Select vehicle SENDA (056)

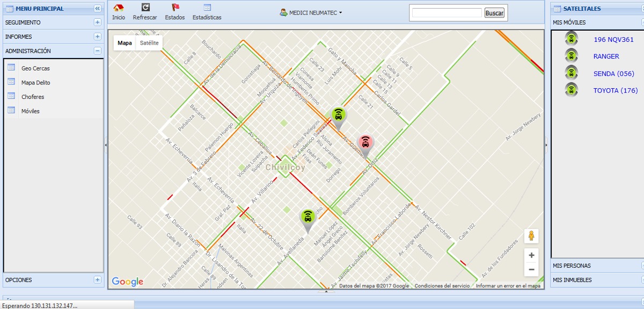(613, 74)
